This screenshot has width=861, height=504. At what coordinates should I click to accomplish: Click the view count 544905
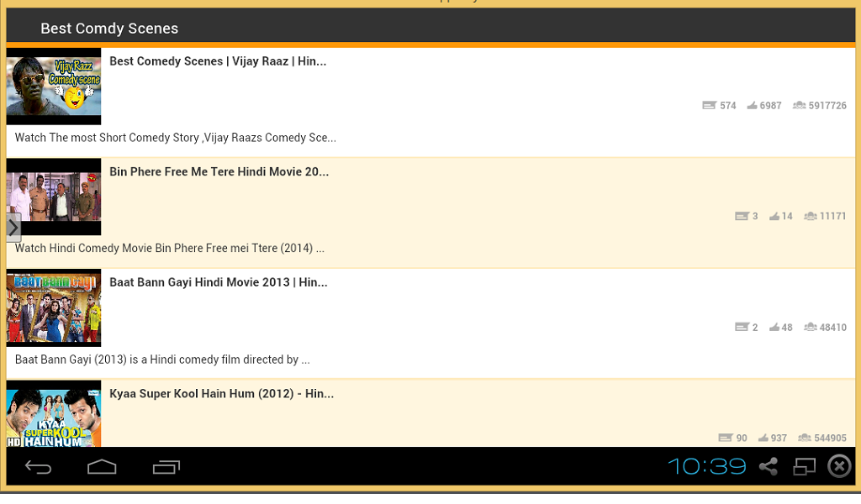tap(830, 438)
